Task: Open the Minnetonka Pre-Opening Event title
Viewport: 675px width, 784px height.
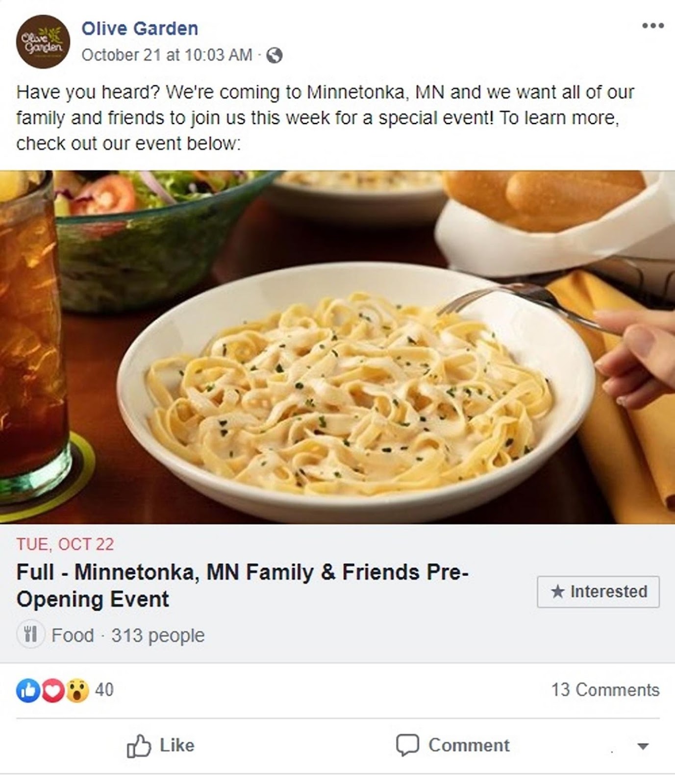Action: pos(242,586)
